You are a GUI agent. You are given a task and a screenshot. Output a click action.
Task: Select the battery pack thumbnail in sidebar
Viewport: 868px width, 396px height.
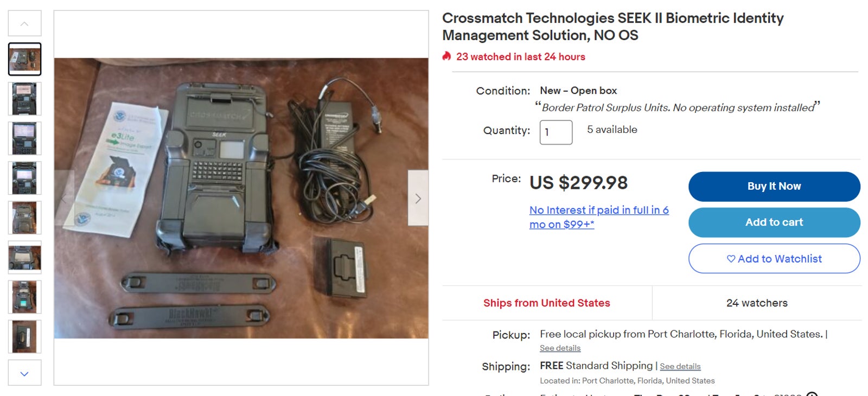(x=24, y=336)
